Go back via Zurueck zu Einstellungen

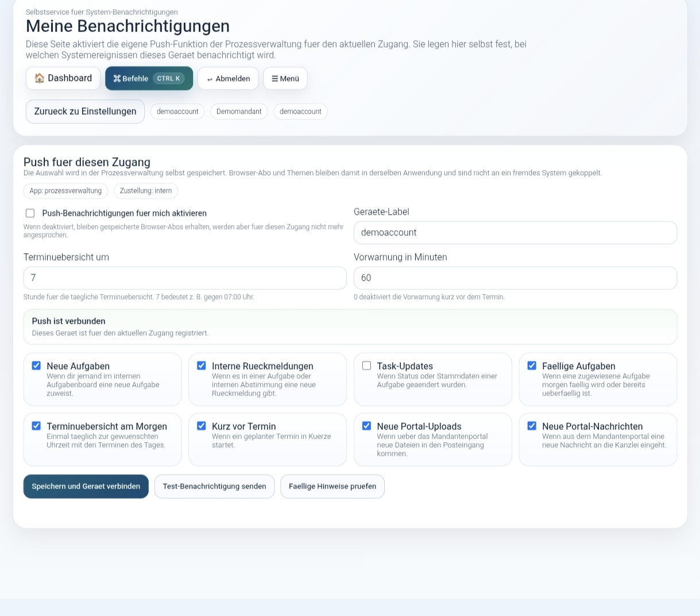[x=85, y=111]
